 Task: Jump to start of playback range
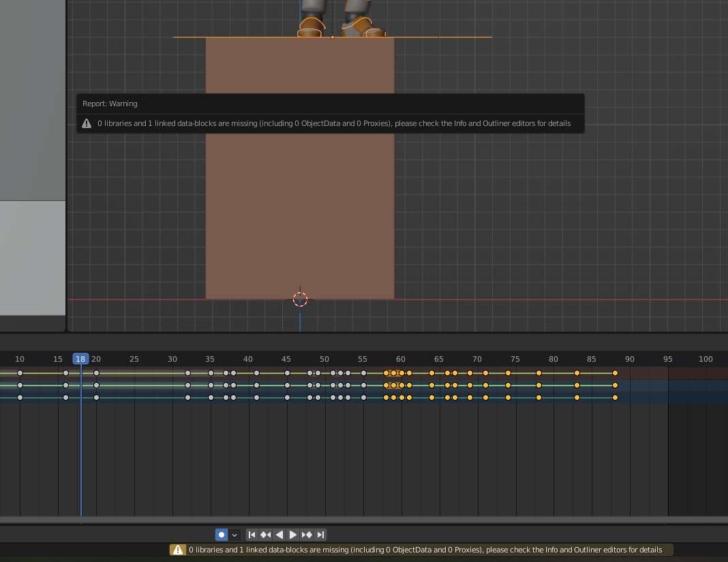tap(252, 534)
